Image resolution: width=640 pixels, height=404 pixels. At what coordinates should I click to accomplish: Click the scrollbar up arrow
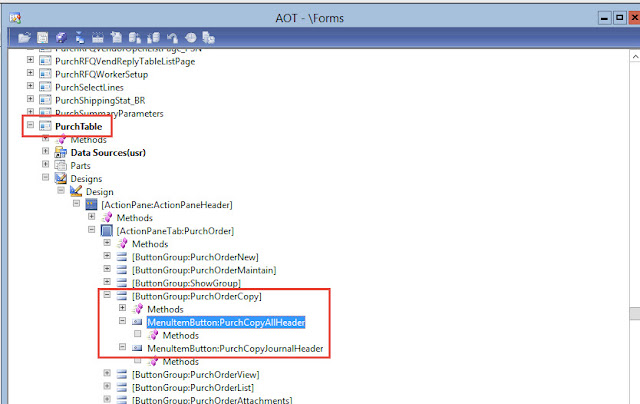click(635, 57)
